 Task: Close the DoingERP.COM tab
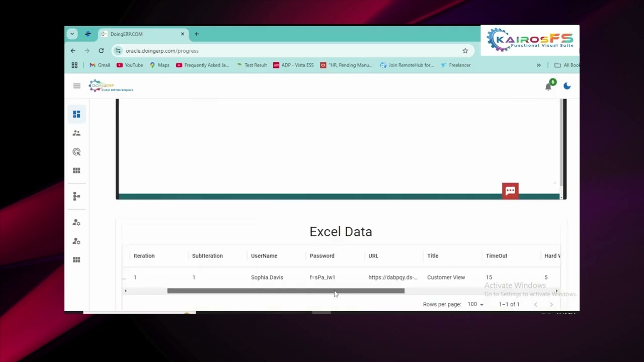pos(183,34)
